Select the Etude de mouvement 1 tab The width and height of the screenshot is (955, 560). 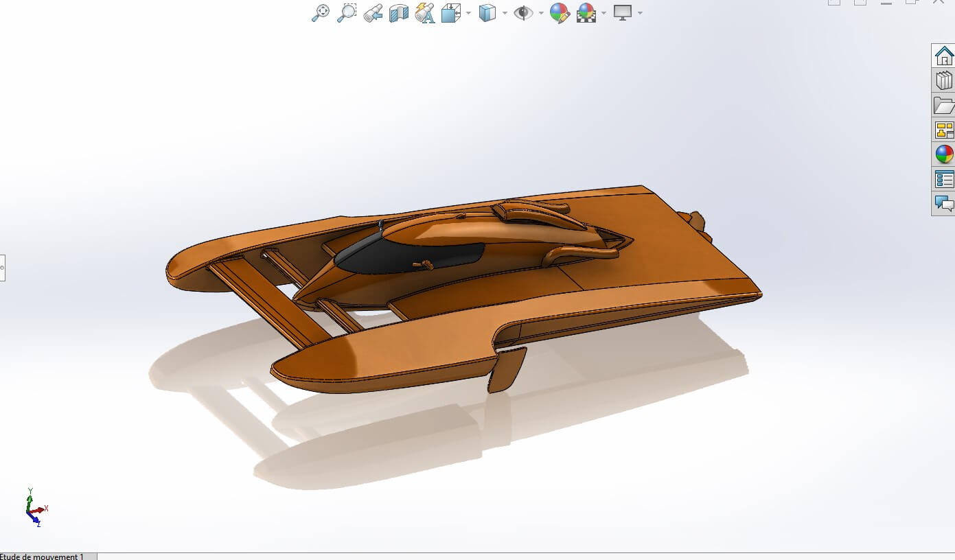43,556
